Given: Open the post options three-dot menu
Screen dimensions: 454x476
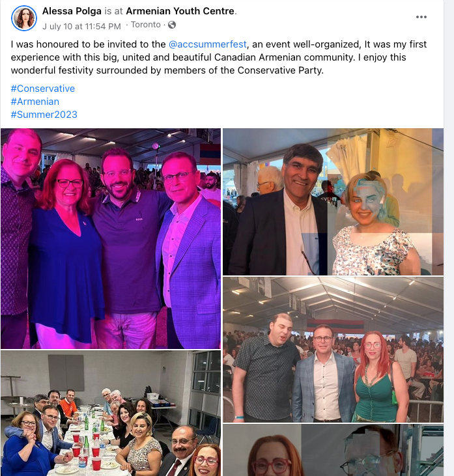Looking at the screenshot, I should pyautogui.click(x=421, y=17).
